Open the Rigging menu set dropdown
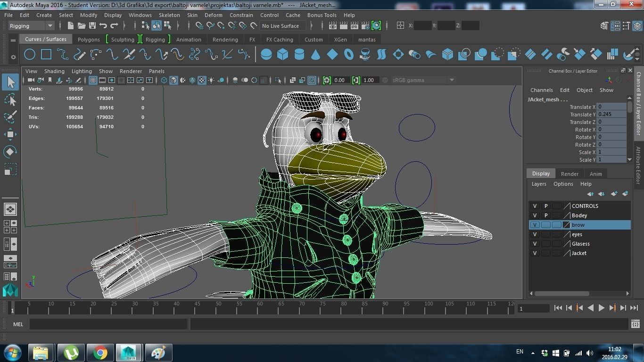This screenshot has height=362, width=644. tap(31, 25)
